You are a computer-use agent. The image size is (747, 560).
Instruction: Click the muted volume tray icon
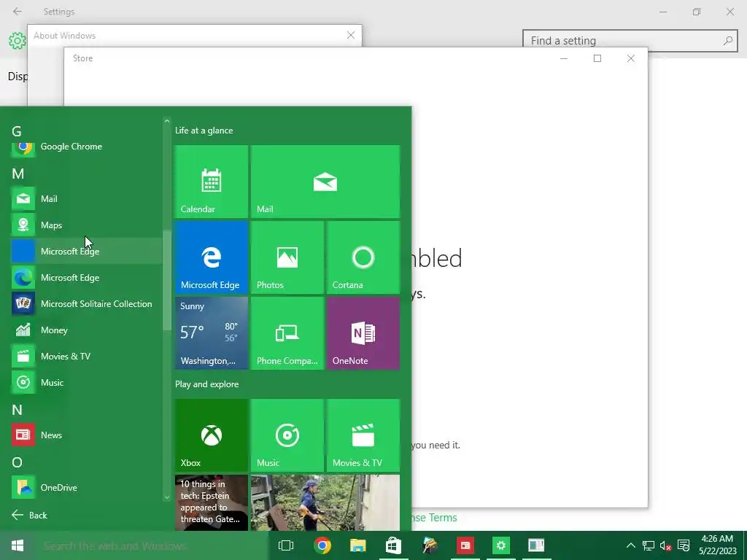click(665, 545)
